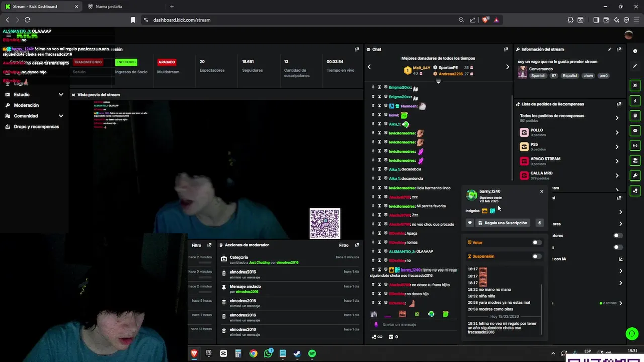Screen dimensions: 644x362
Task: Open Steam from the taskbar
Action: pos(297,354)
